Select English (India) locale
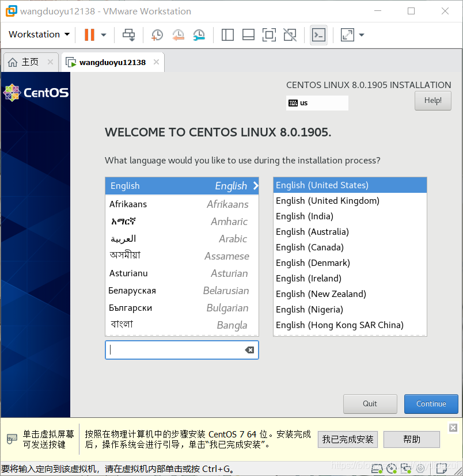 350,216
